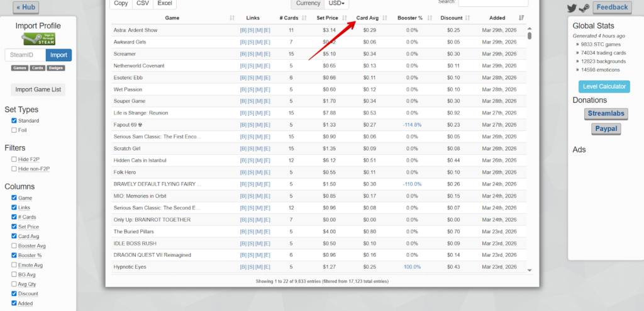Open the USD currency dropdown
Screen dimensions: 644x311
tap(336, 3)
